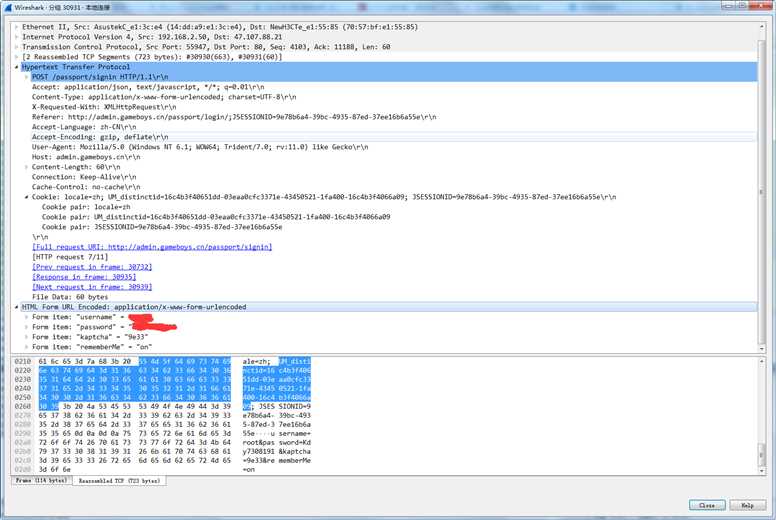Expand the Content-Length header row
The image size is (776, 520).
pos(26,167)
